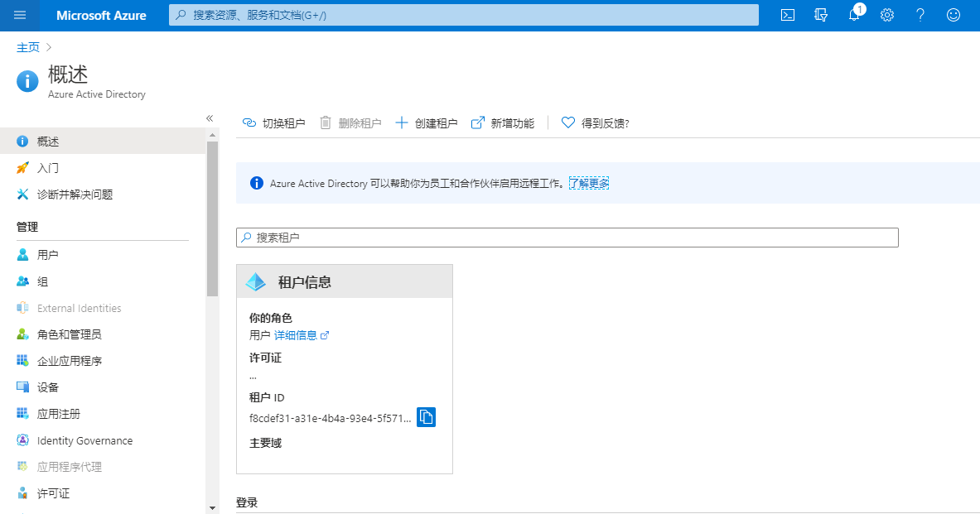Copy the tenant ID with copy icon
This screenshot has width=980, height=514.
click(x=426, y=417)
